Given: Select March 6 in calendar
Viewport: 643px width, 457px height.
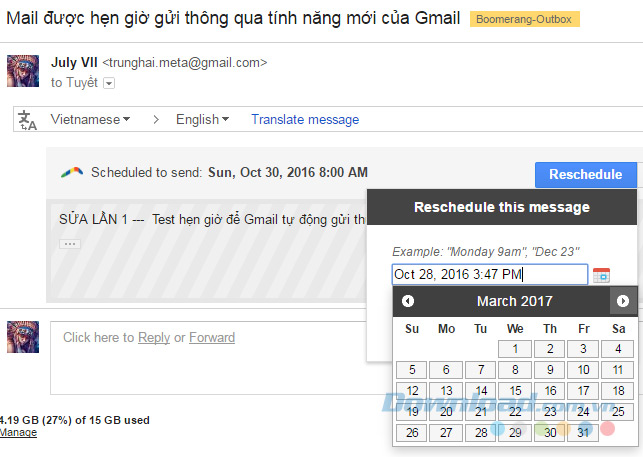Looking at the screenshot, I should click(x=446, y=370).
